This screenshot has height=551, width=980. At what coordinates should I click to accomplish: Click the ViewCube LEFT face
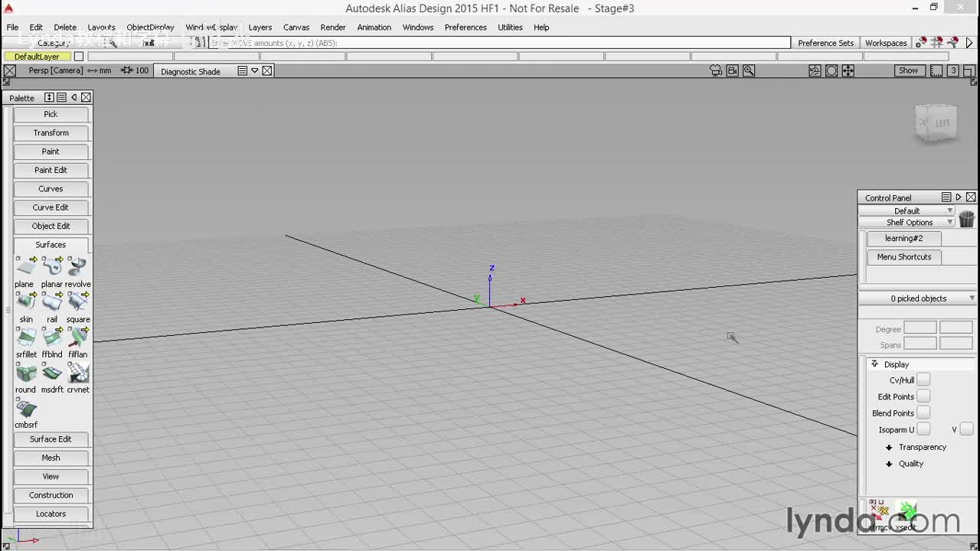point(942,123)
